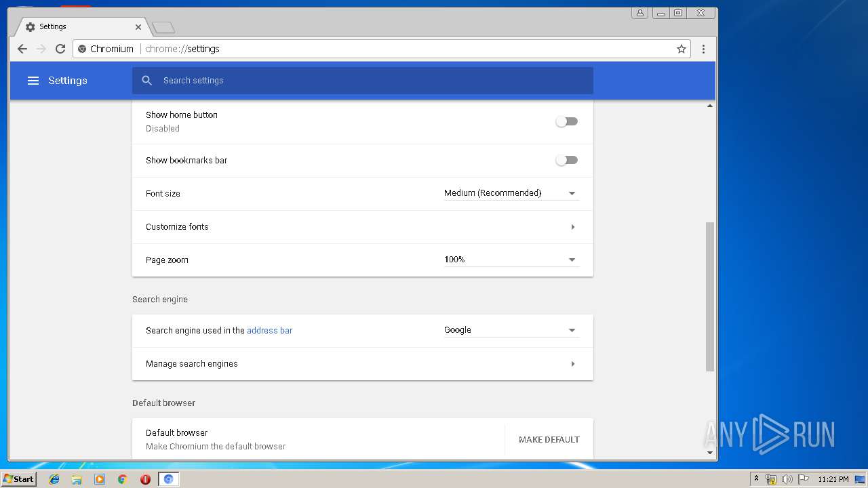Open the network tray icon

[771, 479]
